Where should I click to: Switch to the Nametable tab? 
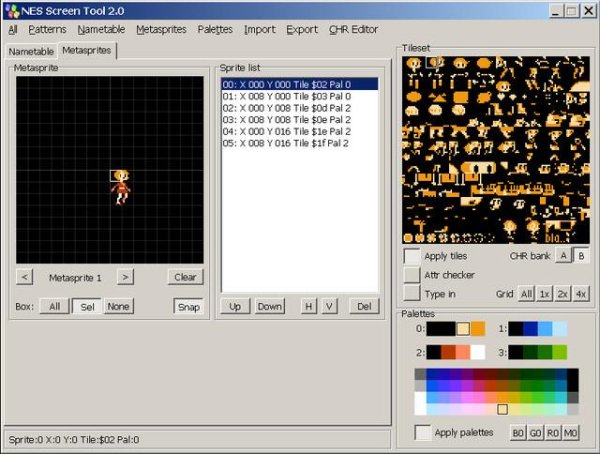pos(31,51)
